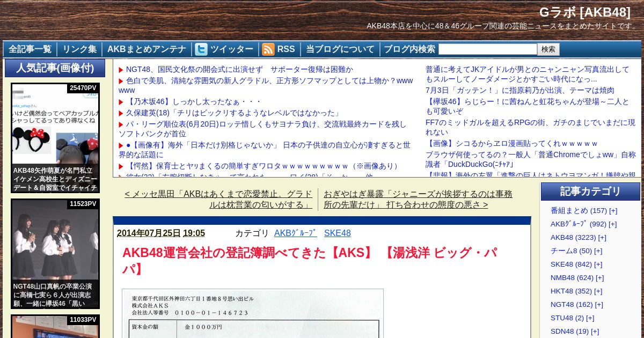Open the 25470PV Disney popular article thumbnail
Image resolution: width=644 pixels, height=338 pixels.
[55, 138]
